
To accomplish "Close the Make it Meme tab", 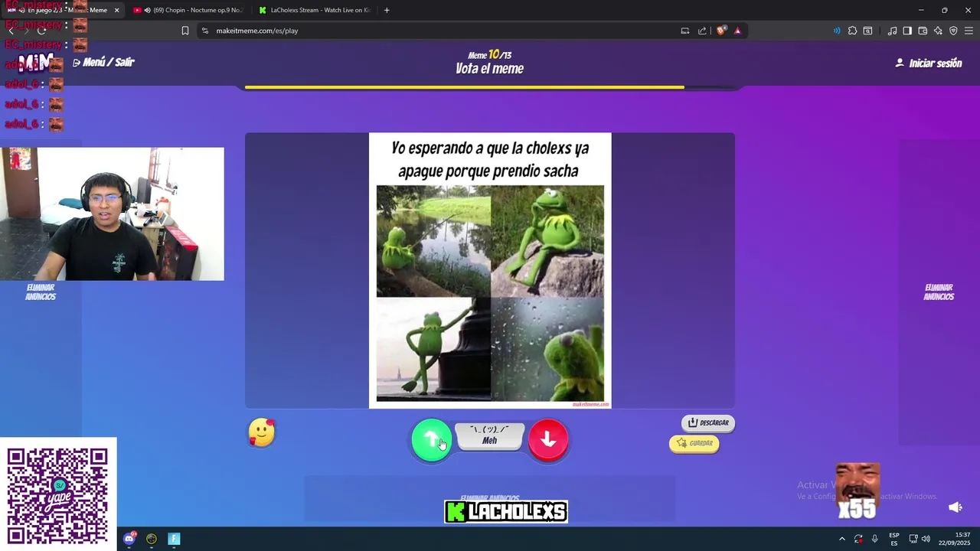I will (117, 10).
